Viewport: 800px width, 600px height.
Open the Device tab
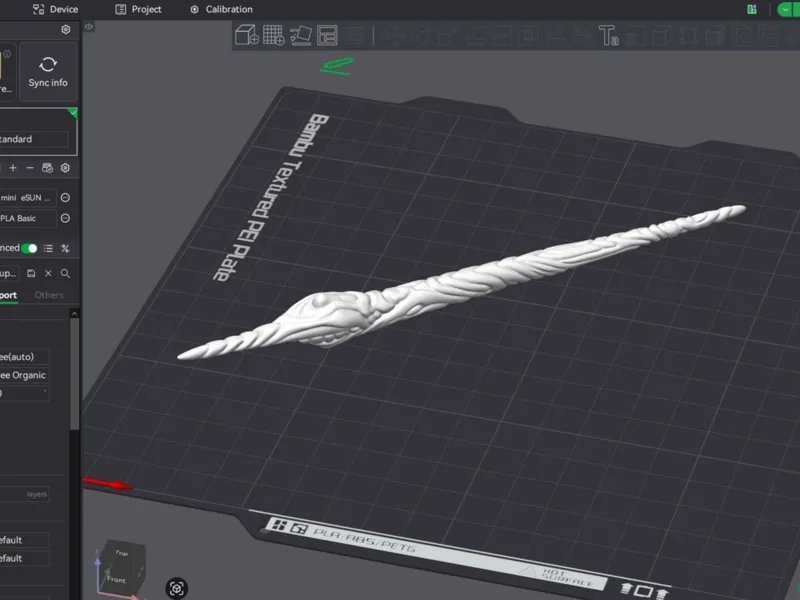pos(55,9)
